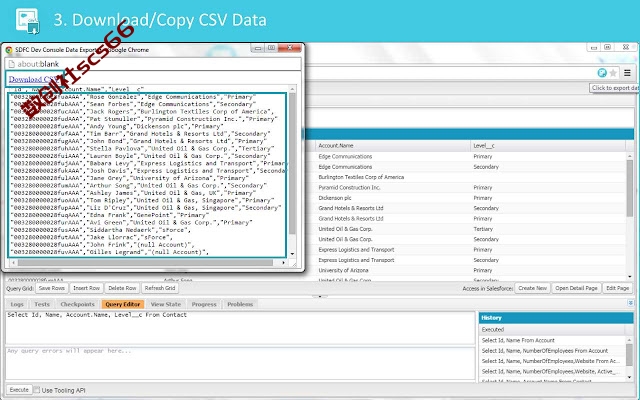Click Save Rows button
Image resolution: width=640 pixels, height=400 pixels.
(x=51, y=288)
